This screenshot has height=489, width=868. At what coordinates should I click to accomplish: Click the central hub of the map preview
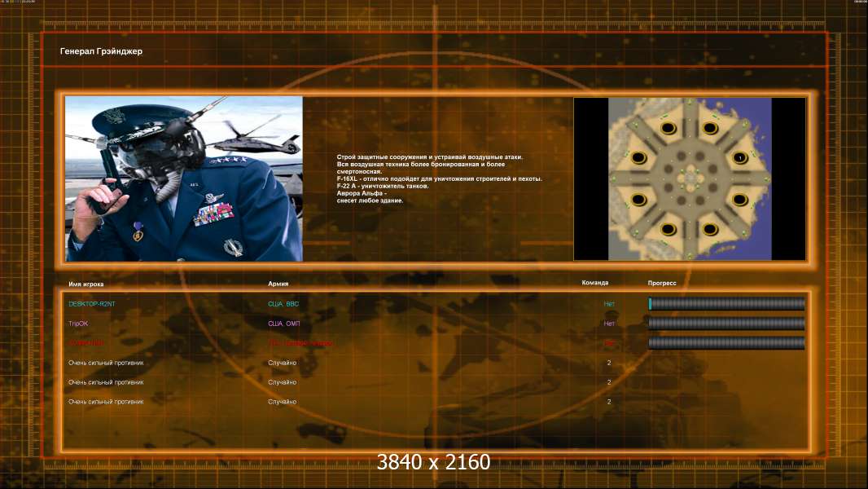[690, 176]
